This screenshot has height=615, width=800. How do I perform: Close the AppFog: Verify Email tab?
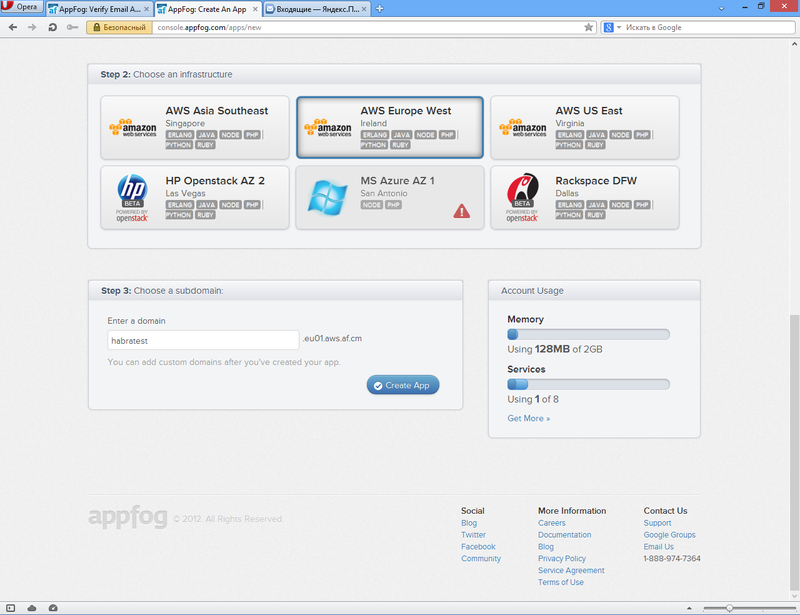[x=146, y=9]
